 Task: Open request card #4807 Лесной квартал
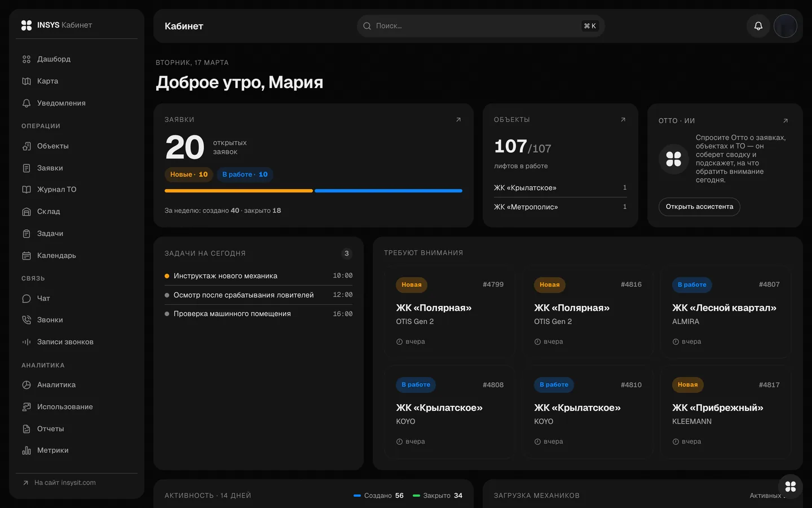click(726, 311)
